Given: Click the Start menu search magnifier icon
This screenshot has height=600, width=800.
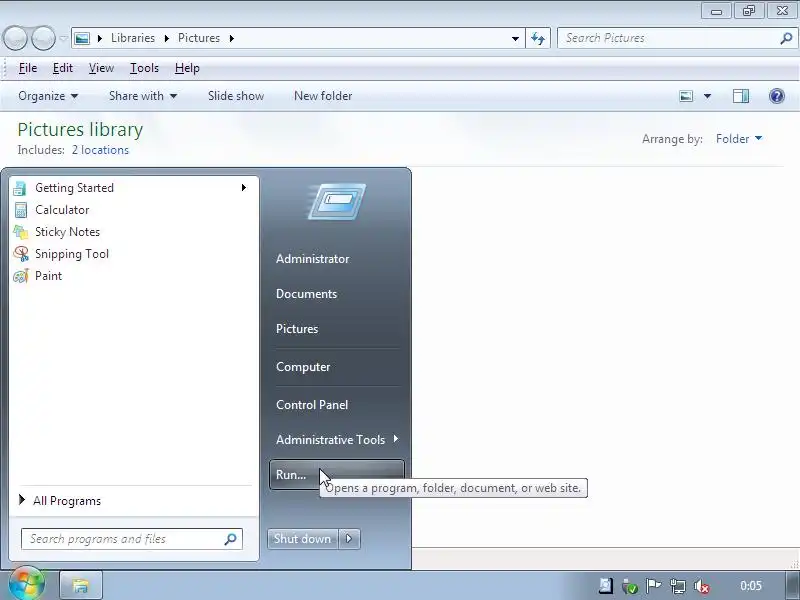Looking at the screenshot, I should click(x=230, y=539).
